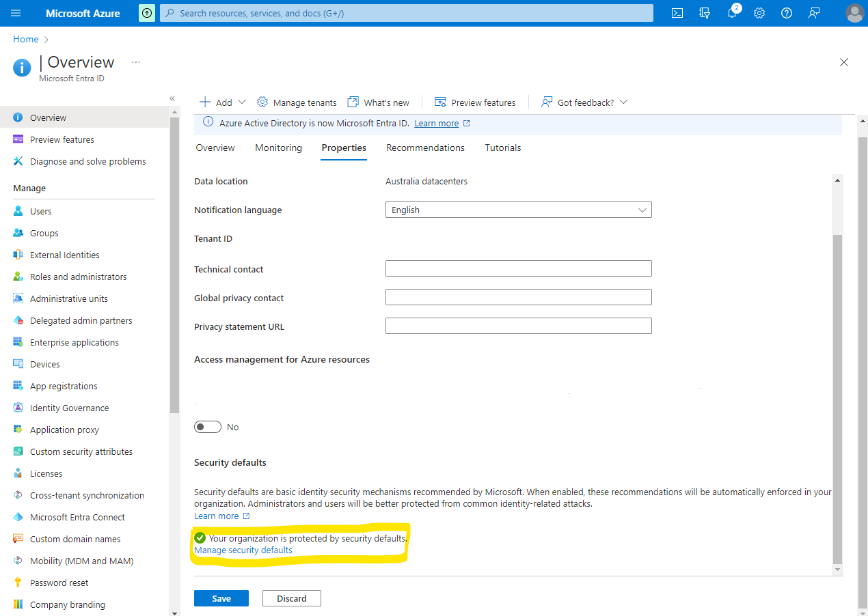The image size is (868, 616).
Task: Click the green upgrade arrow icon
Action: coord(147,13)
